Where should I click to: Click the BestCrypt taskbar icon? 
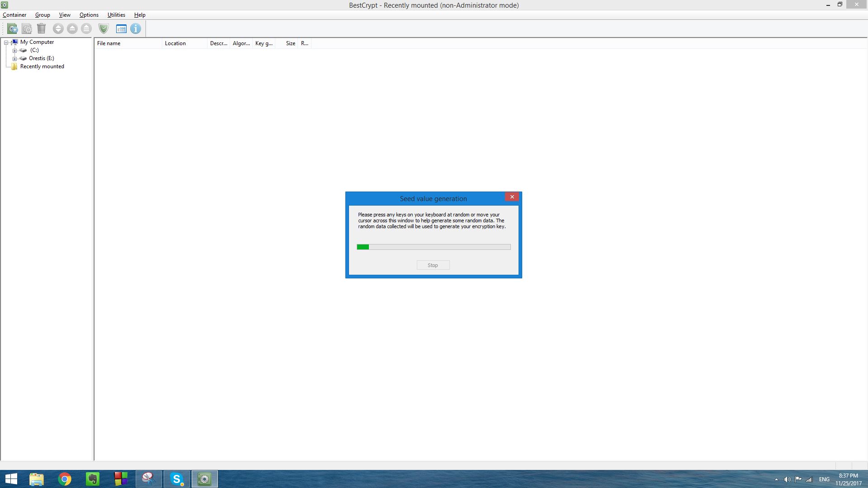[x=205, y=479]
